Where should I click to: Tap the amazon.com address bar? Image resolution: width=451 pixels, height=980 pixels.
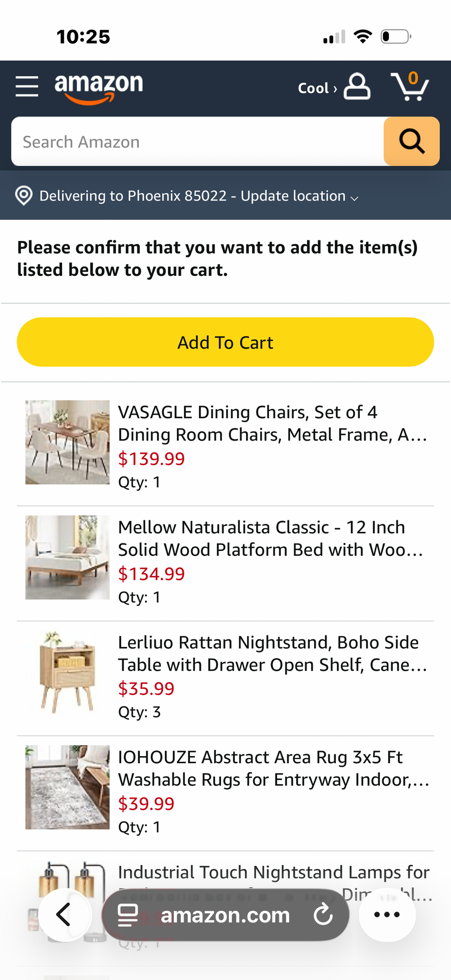pyautogui.click(x=225, y=915)
